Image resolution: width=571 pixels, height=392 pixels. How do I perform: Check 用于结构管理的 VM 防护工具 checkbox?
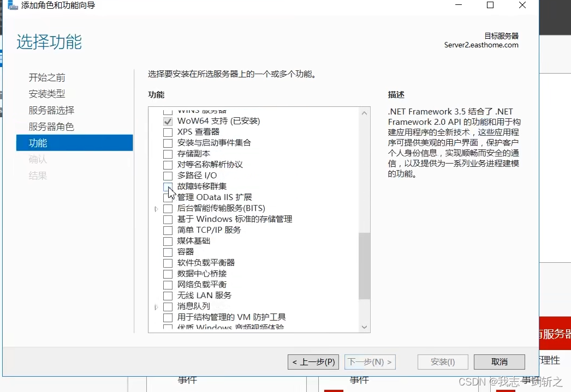click(168, 317)
